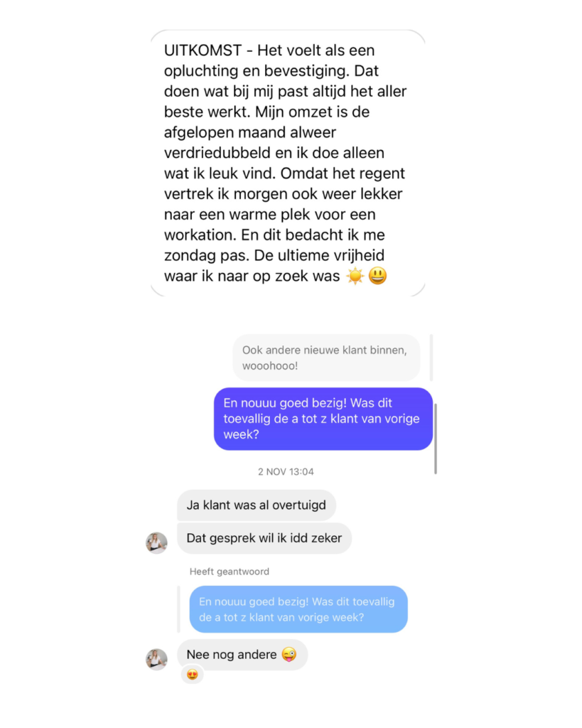Click the vertical quote bar right of grey quoted message
This screenshot has height=728, width=582.
coord(431,358)
